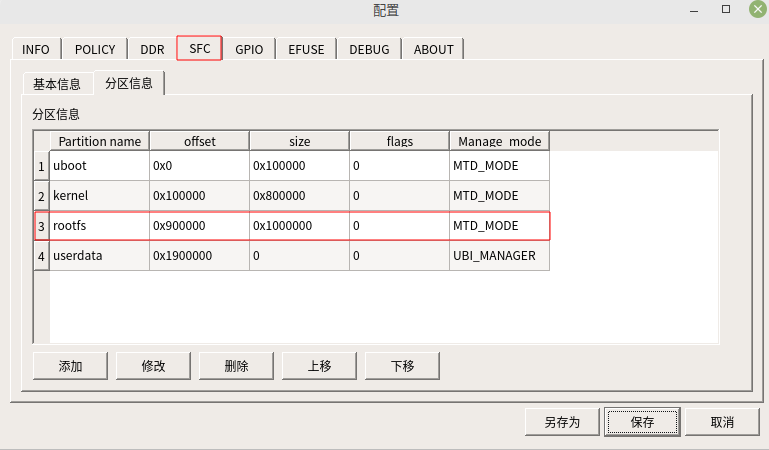Switch to the INFO tab
Screen dimensions: 769x450
tap(36, 49)
